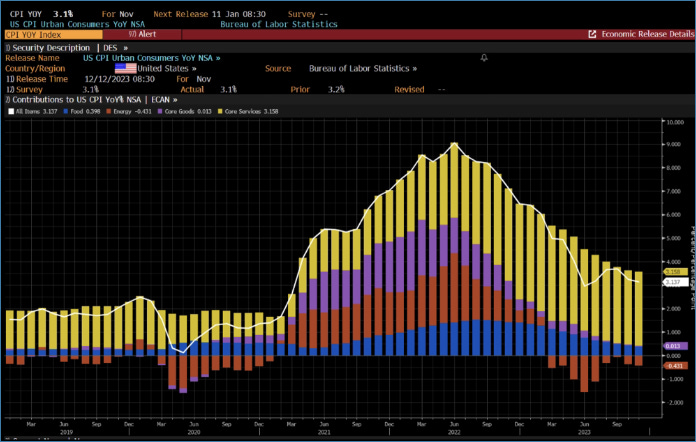The width and height of the screenshot is (696, 442).
Task: Open US CPI Urban Consumers YoY NSA link
Action: 152,58
